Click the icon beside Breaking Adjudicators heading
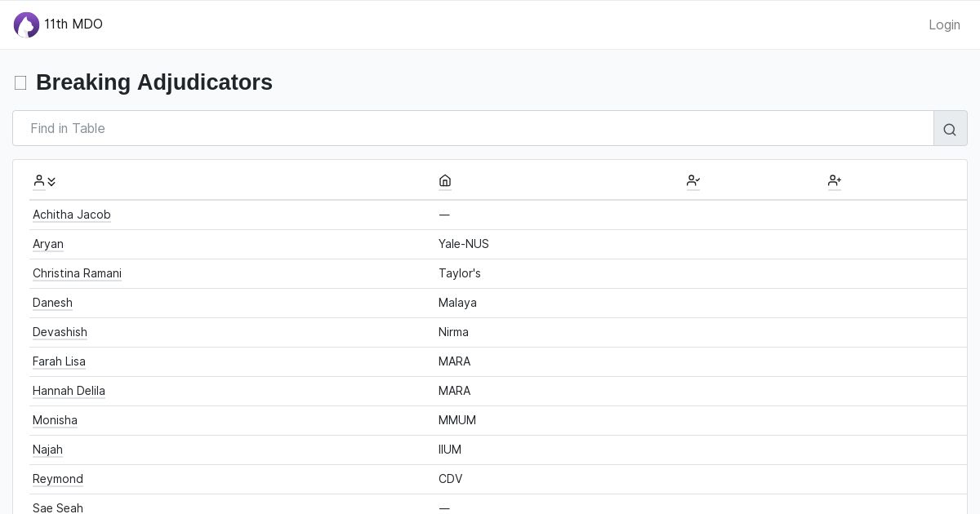 (20, 82)
